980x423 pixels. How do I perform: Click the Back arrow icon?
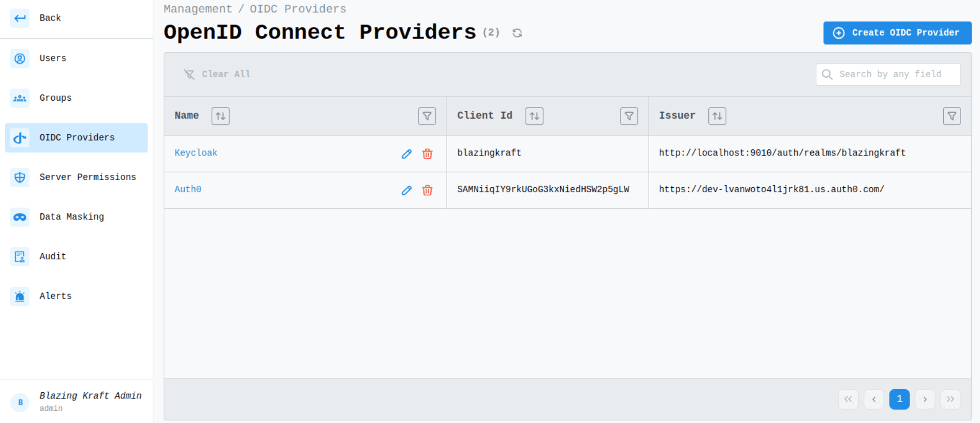[20, 18]
